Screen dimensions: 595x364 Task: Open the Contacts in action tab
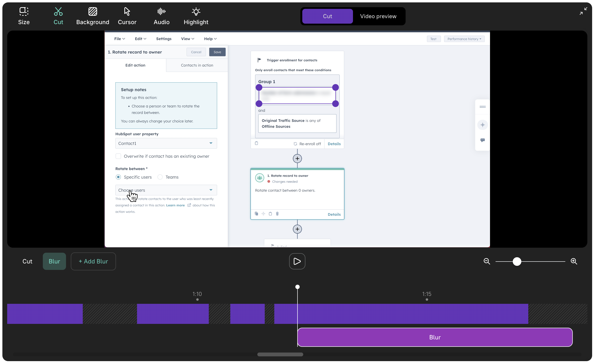pyautogui.click(x=197, y=65)
